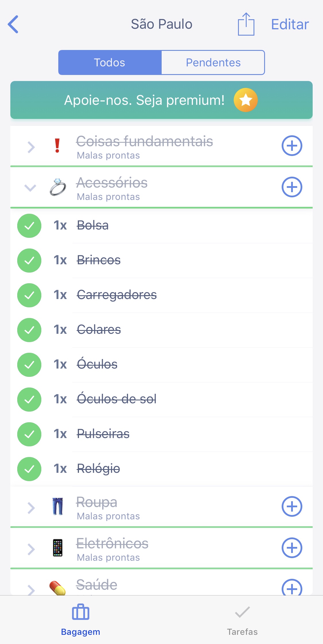Select the Todos filter segment

[x=110, y=63]
